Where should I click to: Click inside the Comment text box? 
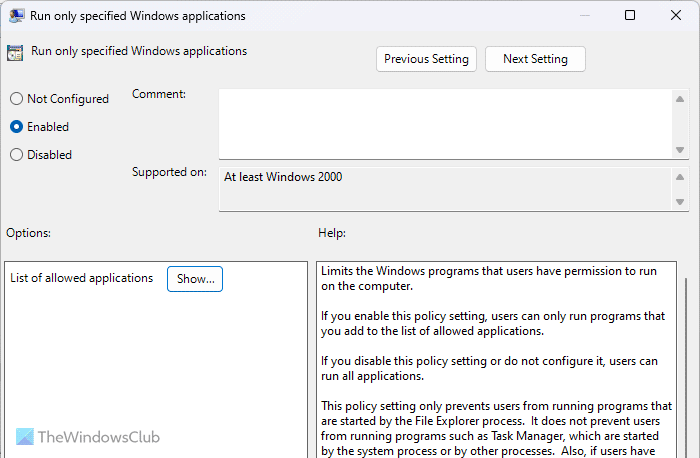point(445,122)
